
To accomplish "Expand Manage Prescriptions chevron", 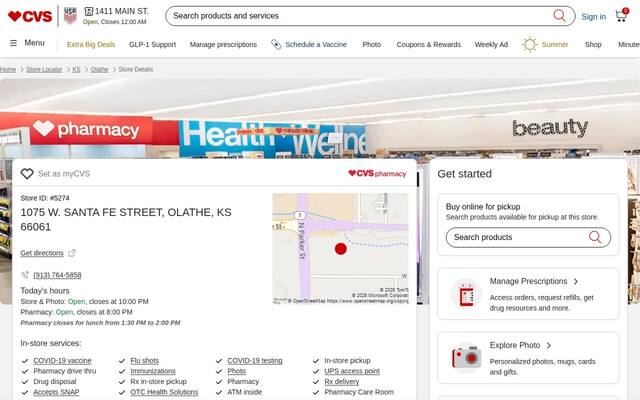I will [576, 281].
